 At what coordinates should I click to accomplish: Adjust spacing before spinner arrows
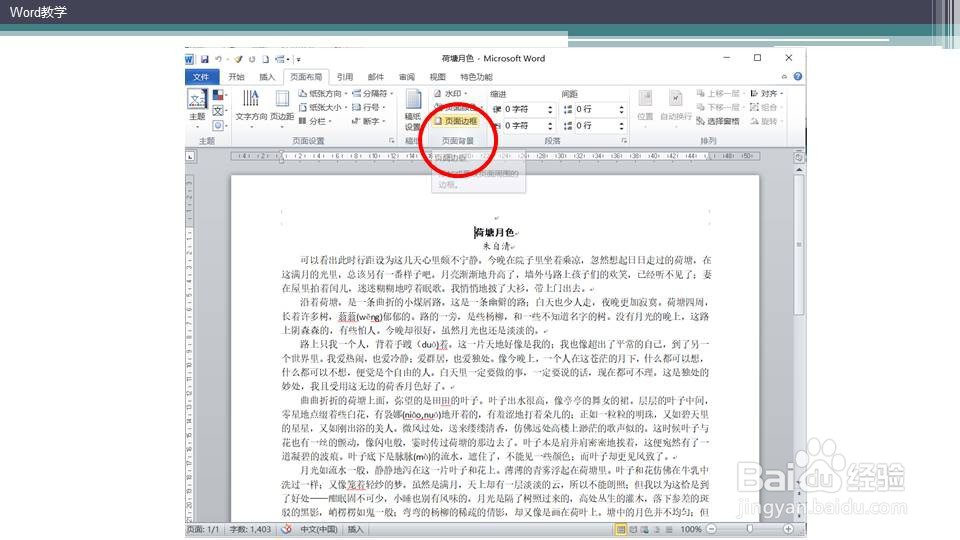click(621, 109)
